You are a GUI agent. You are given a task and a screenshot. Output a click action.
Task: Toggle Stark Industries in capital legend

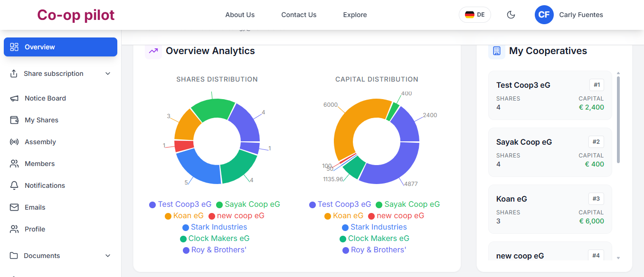tap(375, 227)
